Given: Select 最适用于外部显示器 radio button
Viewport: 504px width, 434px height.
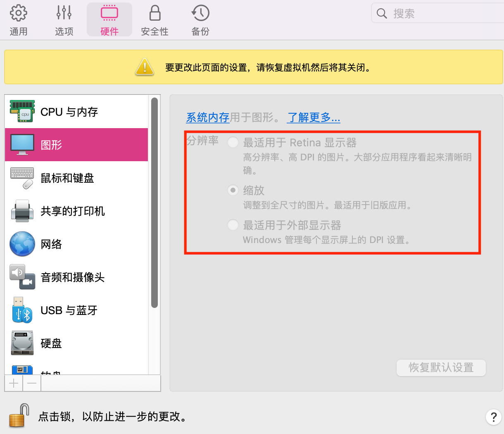Looking at the screenshot, I should point(233,225).
